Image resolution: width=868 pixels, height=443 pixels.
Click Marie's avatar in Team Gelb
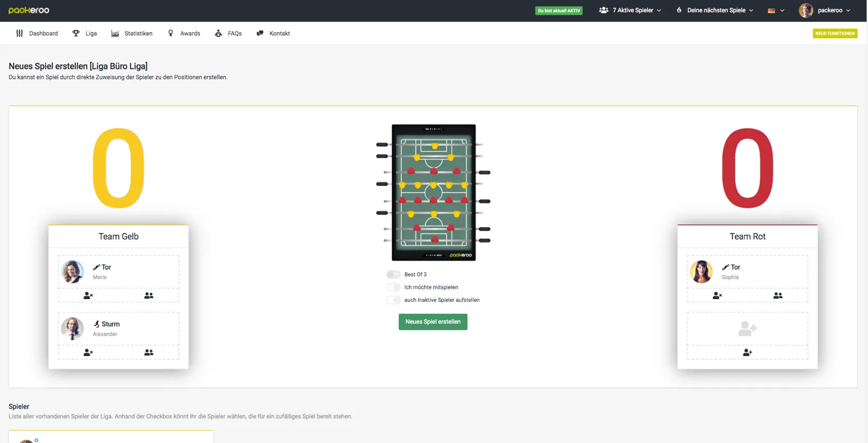pyautogui.click(x=72, y=271)
